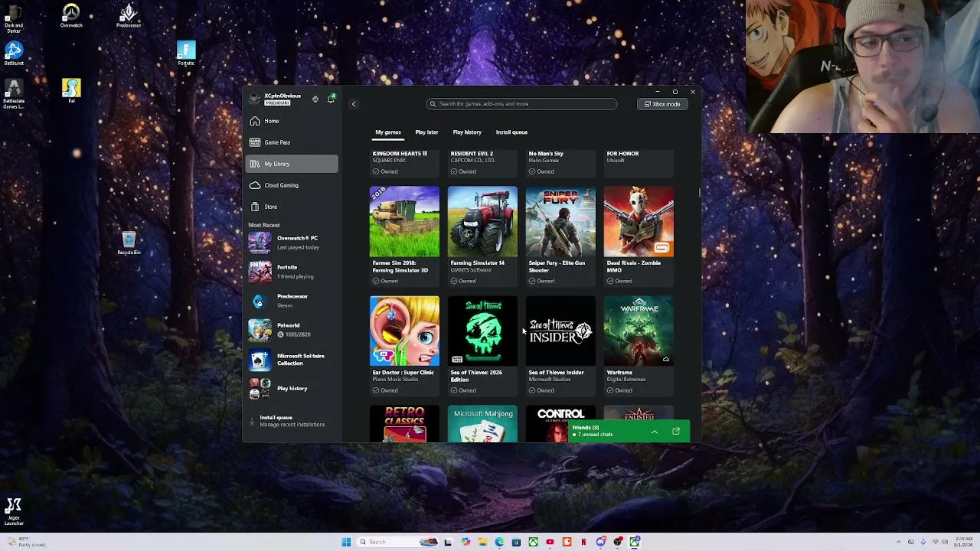Pop out the Friends chat panel
This screenshot has height=551, width=980.
[676, 432]
